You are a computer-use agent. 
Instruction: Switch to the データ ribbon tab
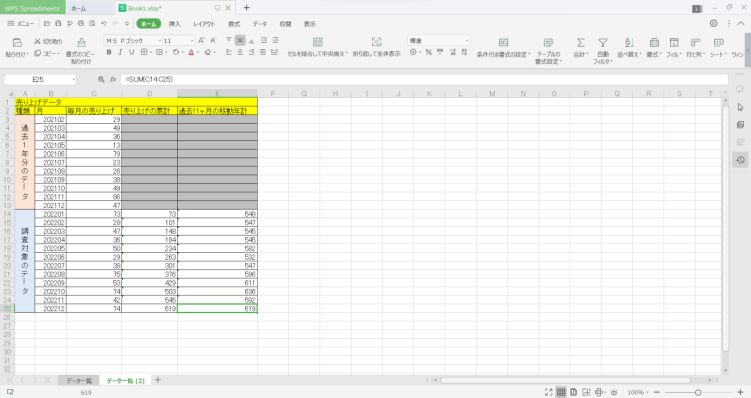260,24
